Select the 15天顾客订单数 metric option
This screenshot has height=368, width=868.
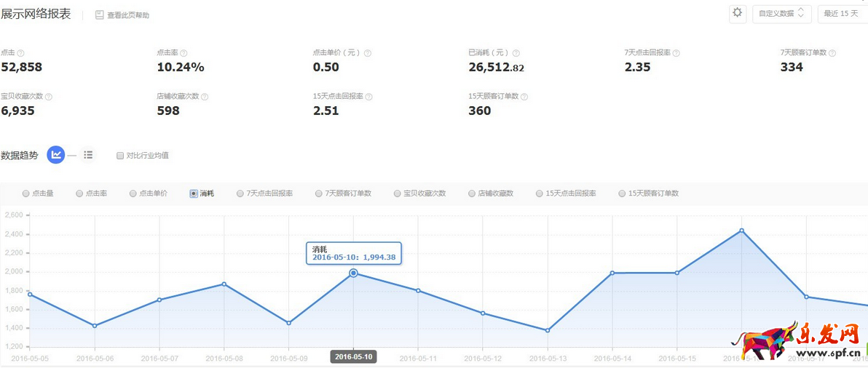[x=622, y=193]
